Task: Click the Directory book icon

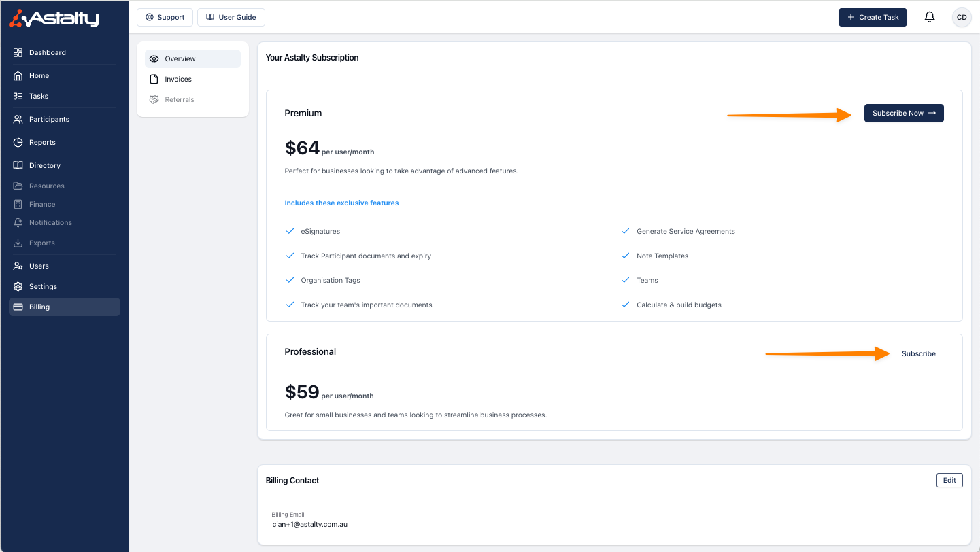Action: (18, 165)
